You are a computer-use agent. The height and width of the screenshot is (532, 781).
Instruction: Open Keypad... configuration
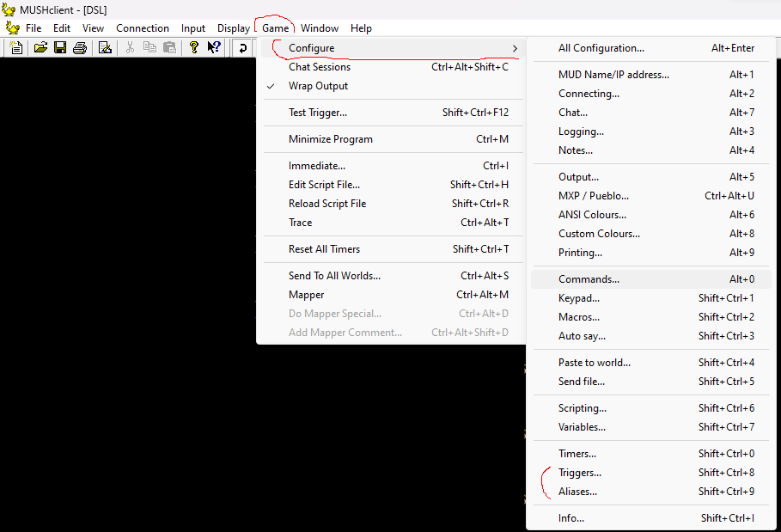pyautogui.click(x=651, y=298)
